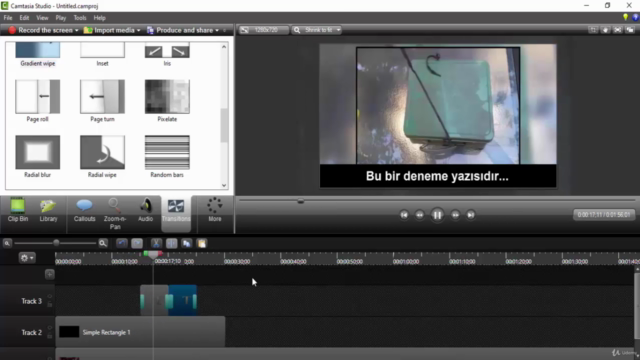The height and width of the screenshot is (360, 640).
Task: Click the timeline playhead marker
Action: click(x=153, y=255)
